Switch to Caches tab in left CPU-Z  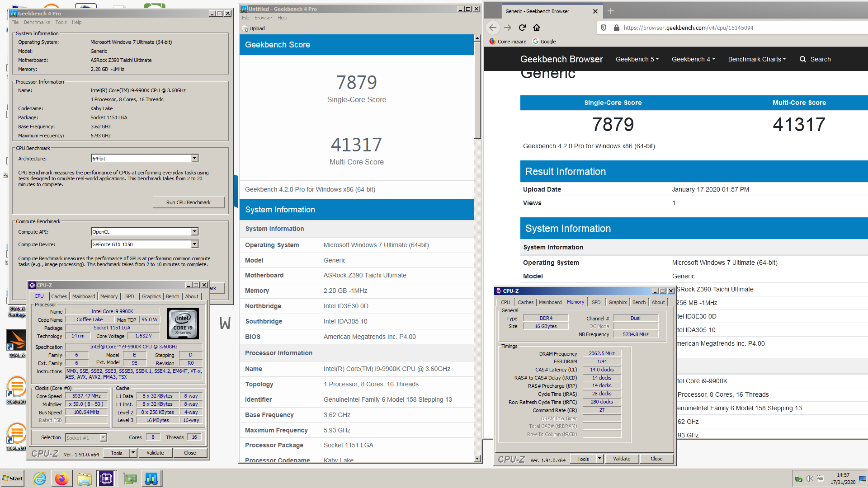pos(59,296)
